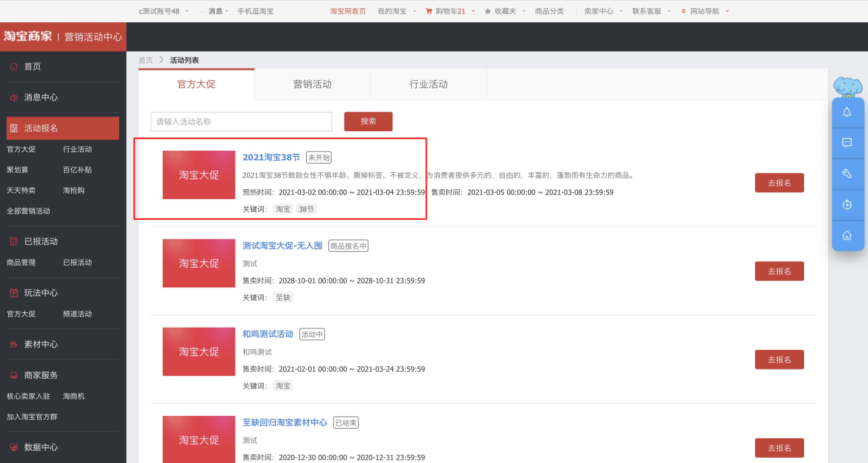This screenshot has height=463, width=868.
Task: Click the 请输入活动名称 search field
Action: pyautogui.click(x=242, y=122)
